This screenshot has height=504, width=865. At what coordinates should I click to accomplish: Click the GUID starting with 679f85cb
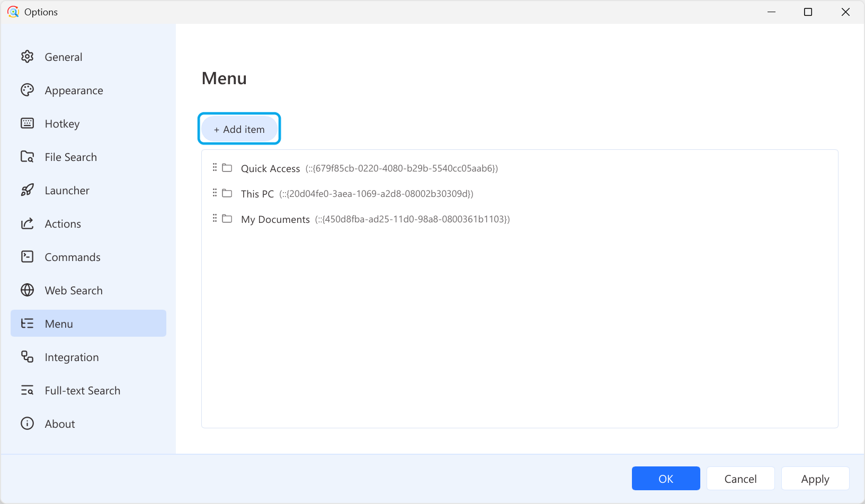[x=402, y=168]
